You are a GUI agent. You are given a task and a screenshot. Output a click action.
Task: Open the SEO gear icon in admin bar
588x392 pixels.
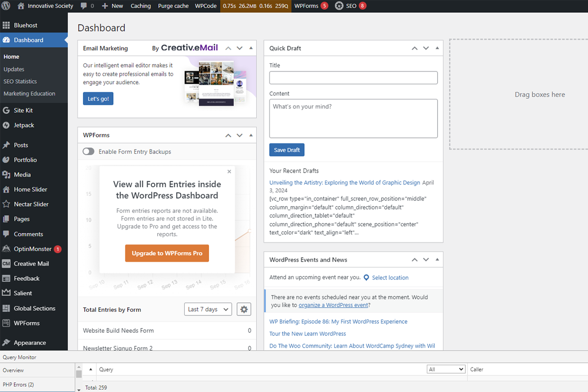pos(339,6)
